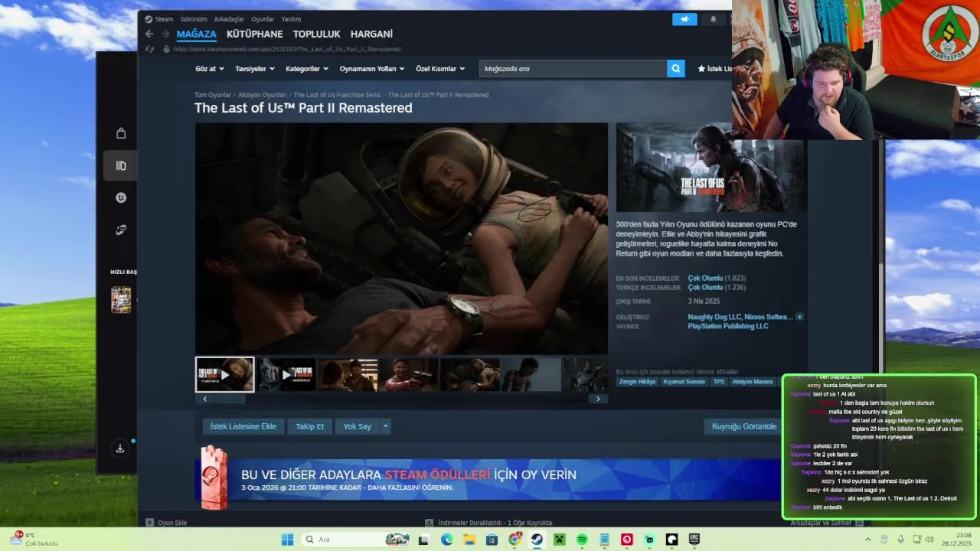Expand the Özel Kısımlar dropdown
This screenshot has width=980, height=551.
point(440,69)
